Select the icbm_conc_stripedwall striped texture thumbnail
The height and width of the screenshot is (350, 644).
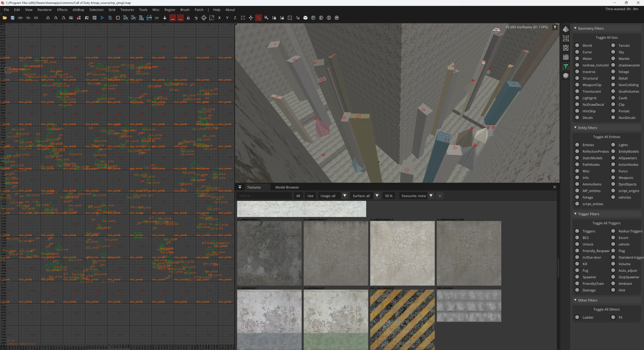click(402, 319)
